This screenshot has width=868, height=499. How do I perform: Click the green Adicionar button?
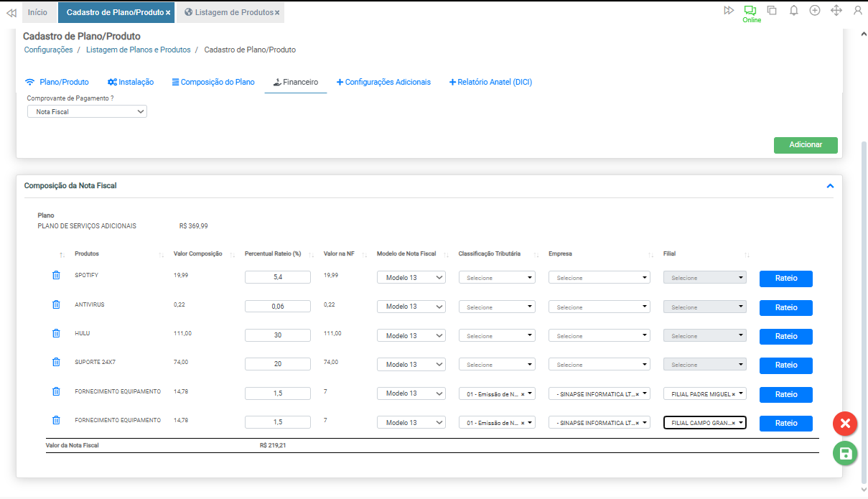[x=805, y=145]
